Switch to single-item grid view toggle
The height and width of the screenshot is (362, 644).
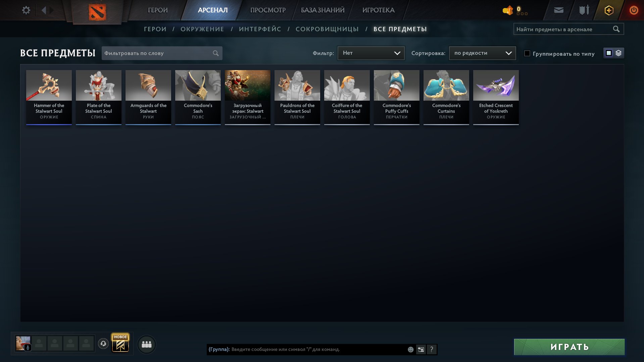(x=608, y=53)
